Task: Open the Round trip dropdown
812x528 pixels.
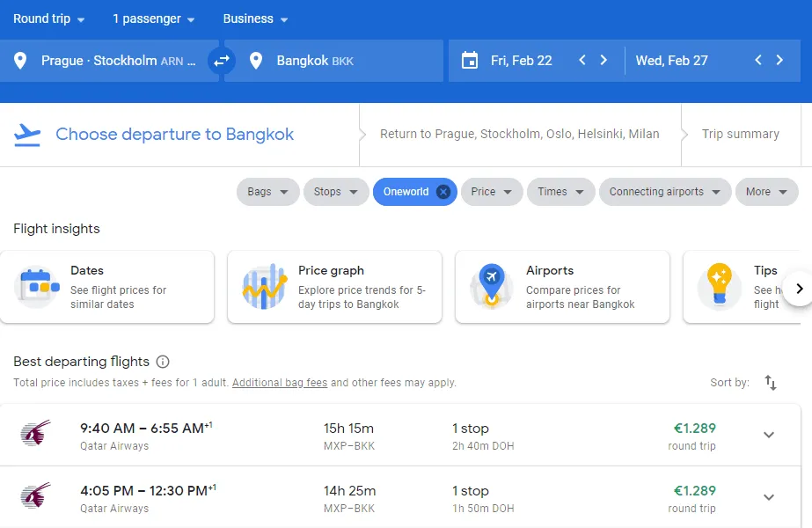Action: pyautogui.click(x=49, y=19)
